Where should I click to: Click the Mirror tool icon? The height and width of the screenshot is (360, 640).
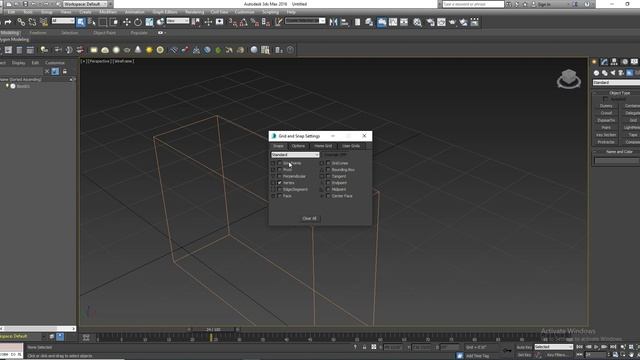pos(333,22)
